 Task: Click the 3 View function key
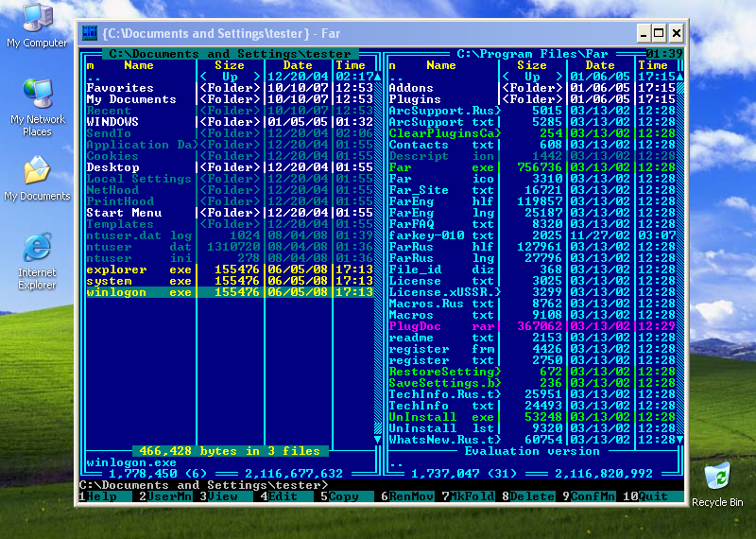(226, 496)
